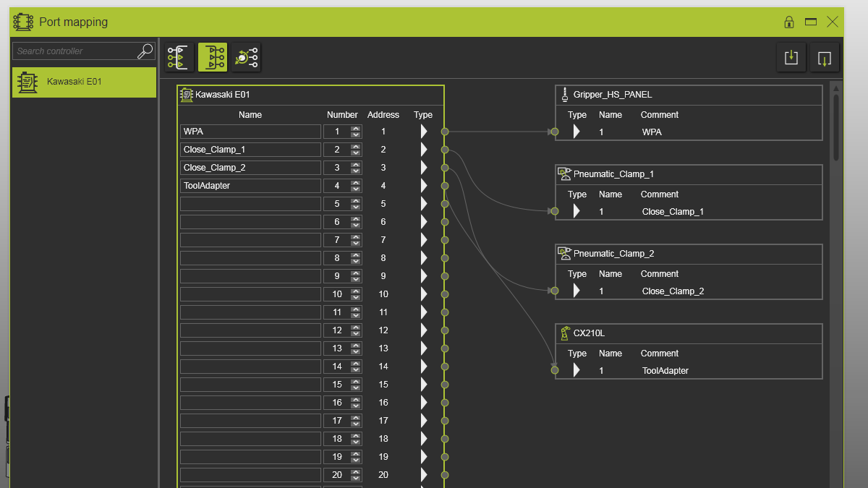Click the third connection view toolbar icon
The height and width of the screenshot is (488, 868).
point(247,57)
